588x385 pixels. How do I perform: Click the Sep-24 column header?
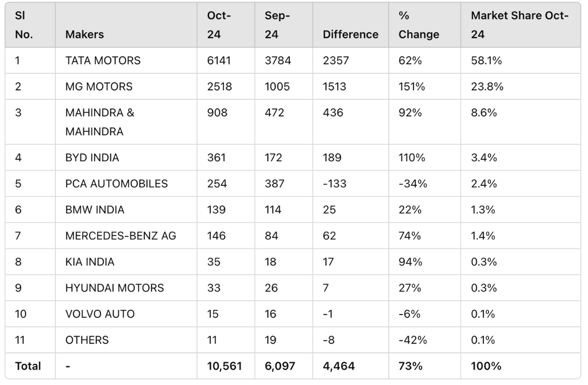coord(277,25)
